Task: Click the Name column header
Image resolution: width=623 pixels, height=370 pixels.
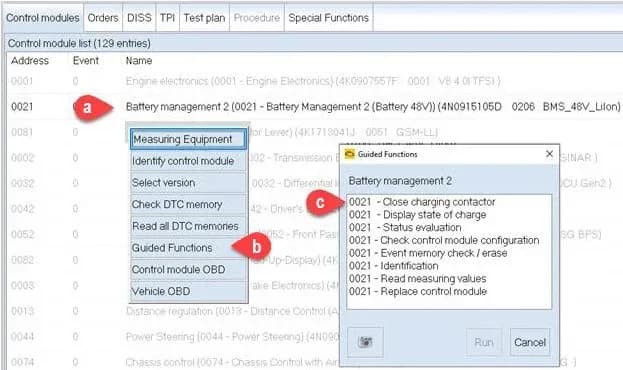Action: point(139,61)
